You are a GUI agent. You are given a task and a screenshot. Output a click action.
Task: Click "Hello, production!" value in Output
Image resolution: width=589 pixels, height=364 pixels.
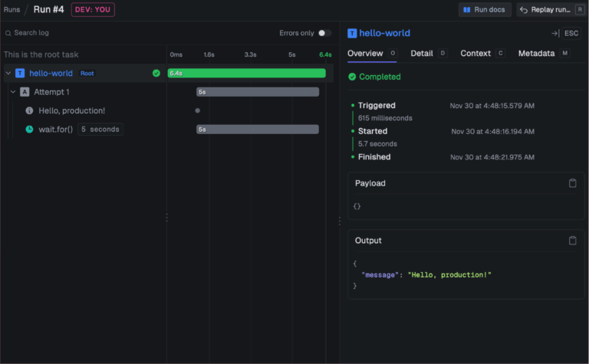point(449,275)
